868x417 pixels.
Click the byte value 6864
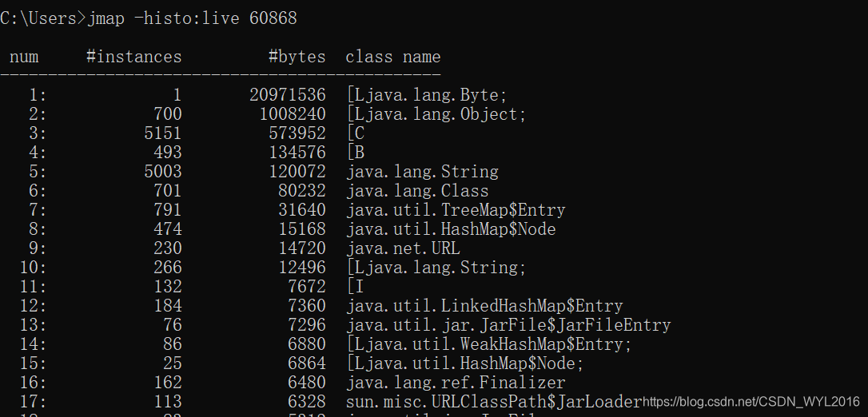point(307,363)
